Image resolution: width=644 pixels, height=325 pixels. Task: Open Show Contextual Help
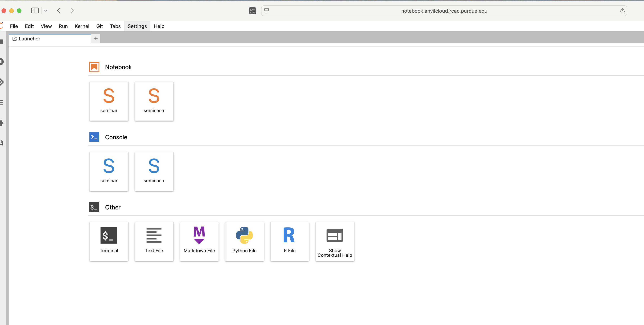coord(335,241)
